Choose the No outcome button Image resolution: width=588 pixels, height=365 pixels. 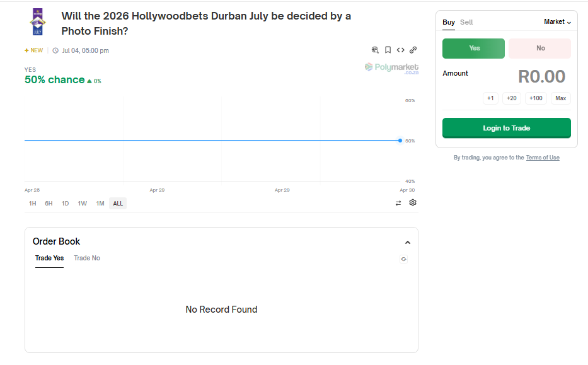pyautogui.click(x=540, y=49)
